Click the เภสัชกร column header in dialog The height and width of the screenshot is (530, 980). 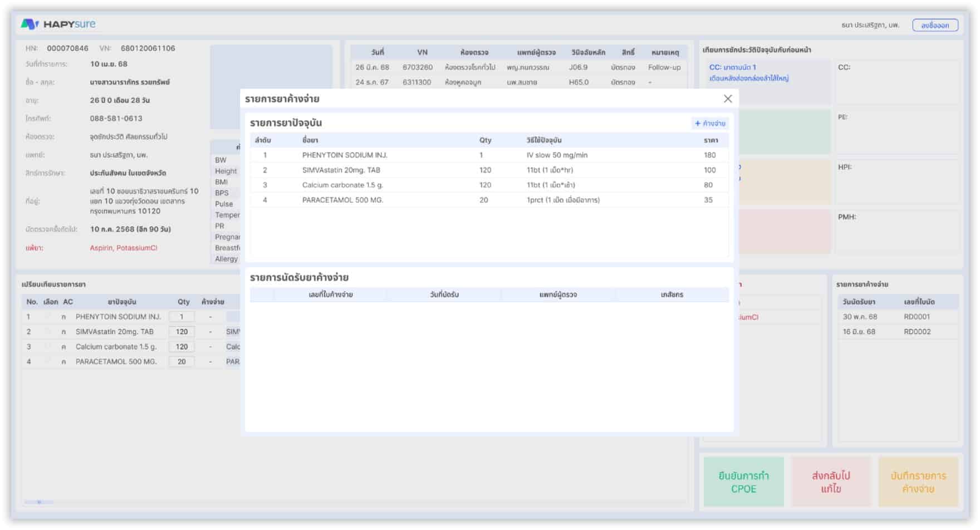coord(672,295)
